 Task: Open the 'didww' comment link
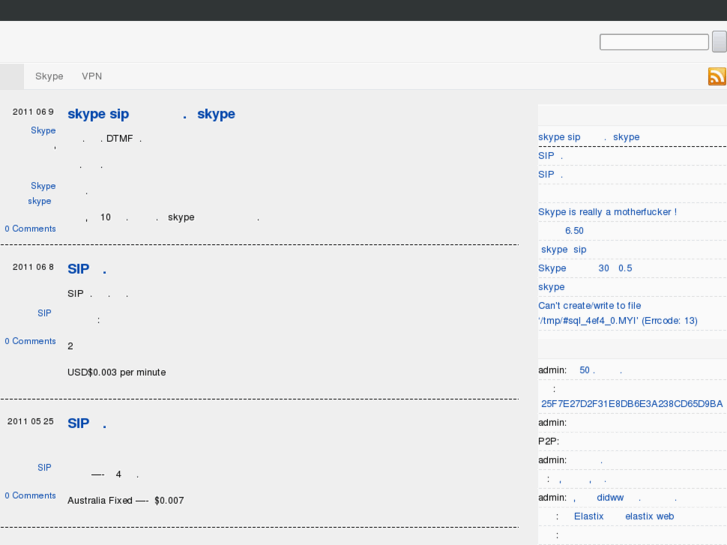click(625, 498)
